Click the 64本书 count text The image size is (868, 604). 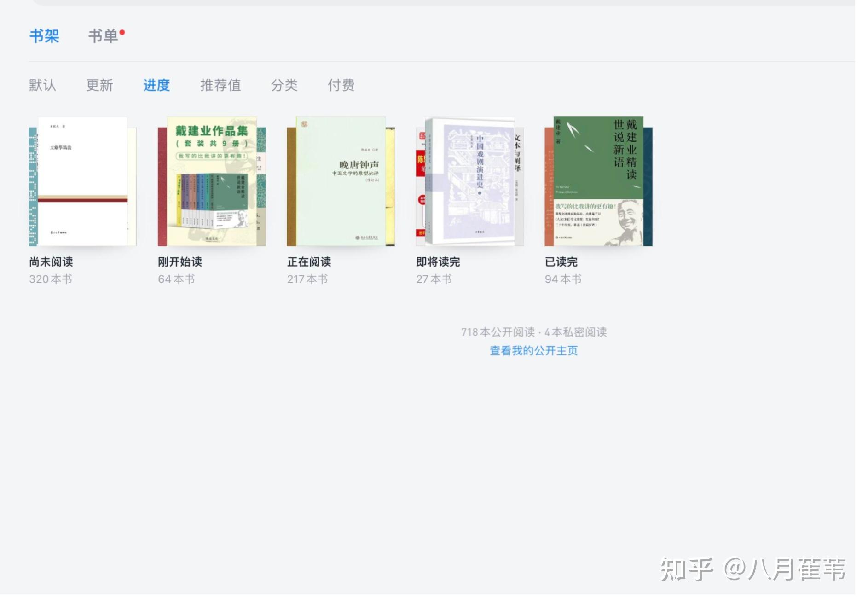coord(177,279)
